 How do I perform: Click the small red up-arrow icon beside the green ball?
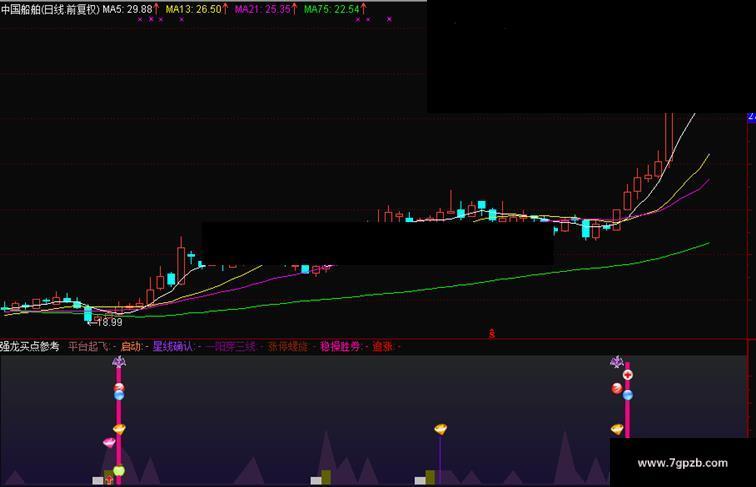109,479
